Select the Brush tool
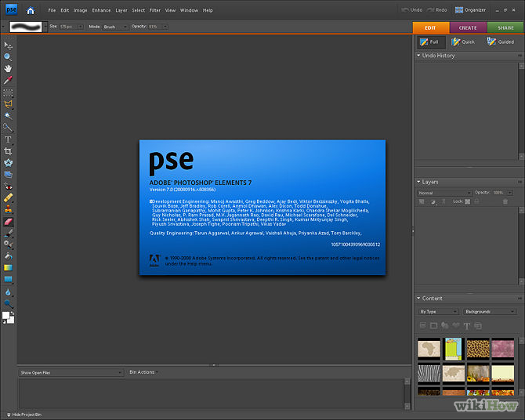 pyautogui.click(x=8, y=233)
